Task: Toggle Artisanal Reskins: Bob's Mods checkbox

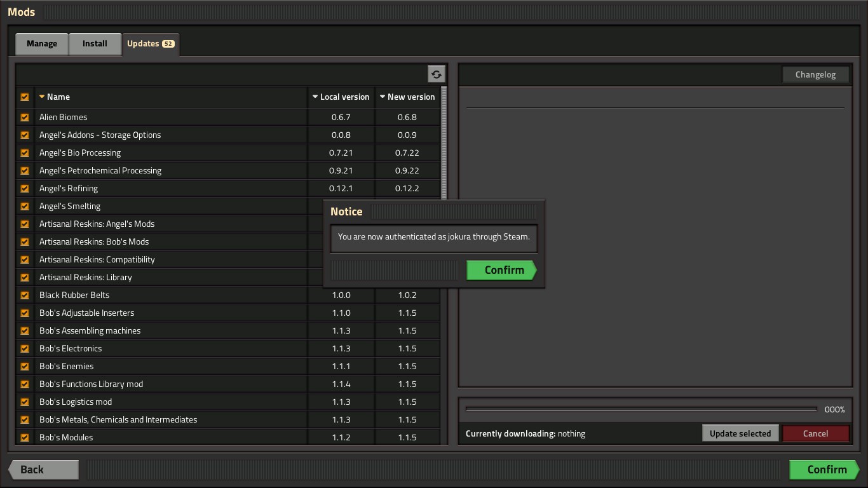Action: tap(25, 242)
